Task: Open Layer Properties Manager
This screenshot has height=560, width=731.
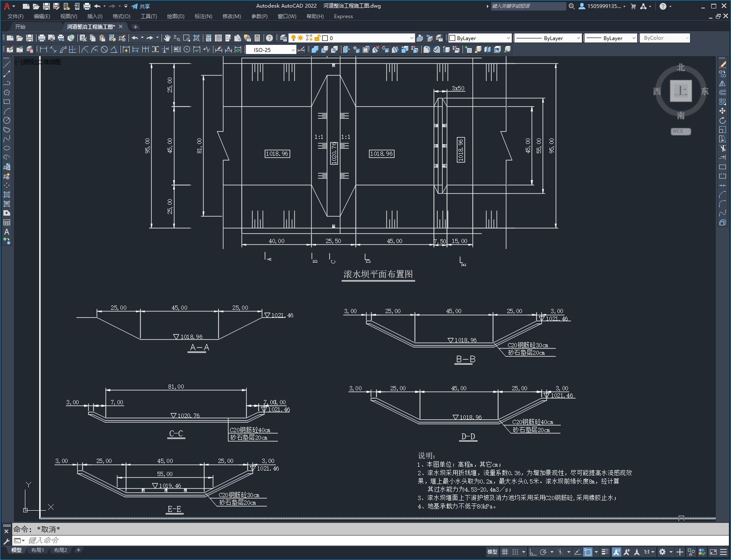Action: (x=283, y=38)
